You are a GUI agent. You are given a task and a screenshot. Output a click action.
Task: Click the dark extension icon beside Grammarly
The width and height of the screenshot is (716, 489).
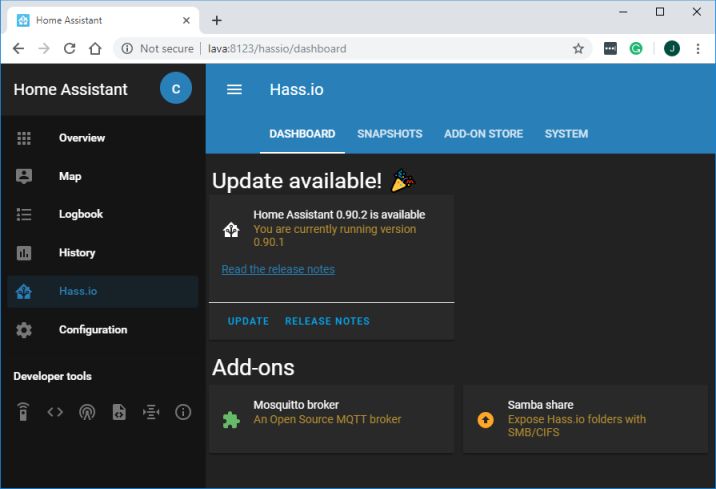click(x=610, y=48)
